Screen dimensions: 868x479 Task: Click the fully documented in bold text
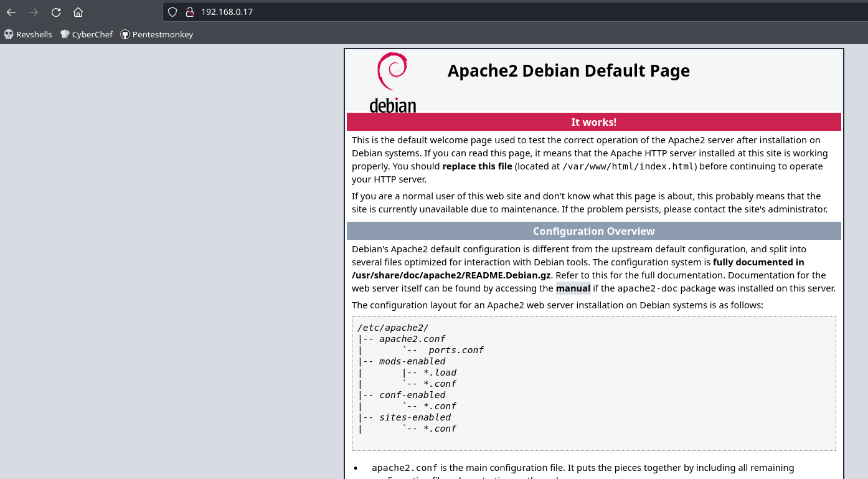(x=758, y=262)
